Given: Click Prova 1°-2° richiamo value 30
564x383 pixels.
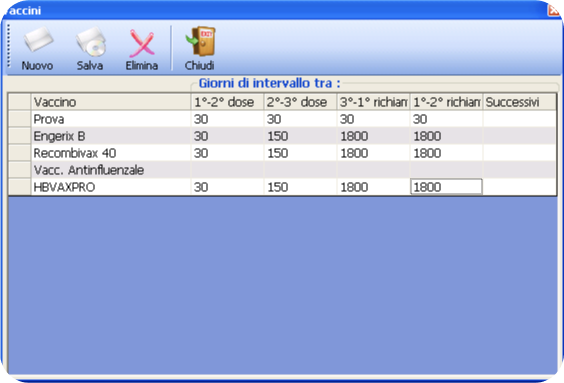Looking at the screenshot, I should pos(446,119).
